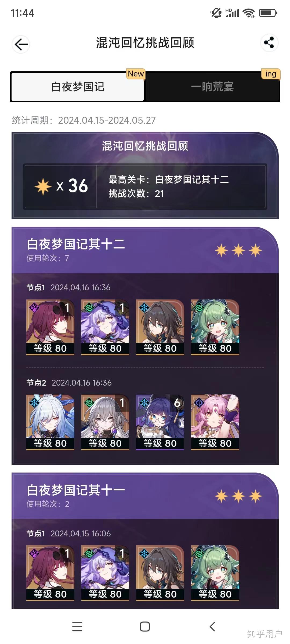290x644 pixels.
Task: Tap the Android recent apps menu icon
Action: pyautogui.click(x=77, y=627)
